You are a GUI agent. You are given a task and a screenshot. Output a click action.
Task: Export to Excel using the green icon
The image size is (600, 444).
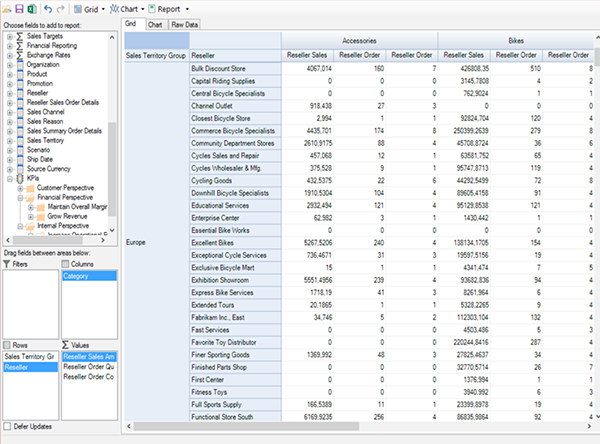pos(32,9)
